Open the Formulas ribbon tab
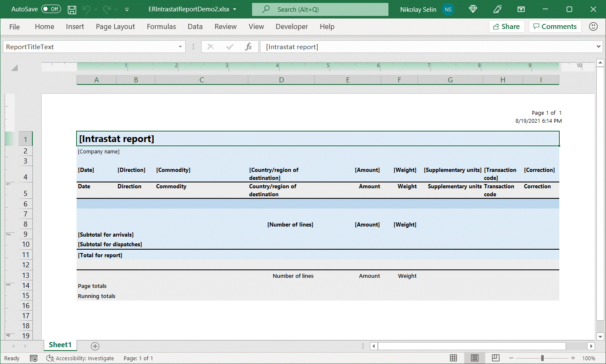This screenshot has height=364, width=606. coord(161,26)
